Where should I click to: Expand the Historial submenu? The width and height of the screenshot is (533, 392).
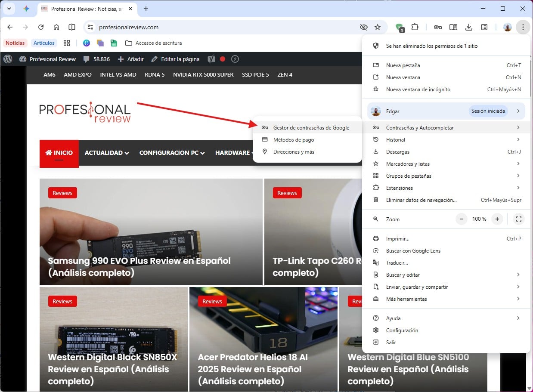coord(446,140)
